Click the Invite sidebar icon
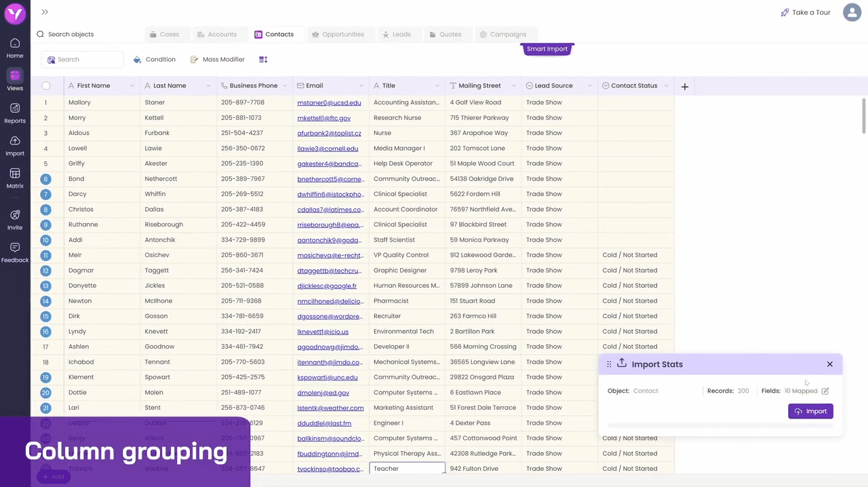This screenshot has width=868, height=487. pyautogui.click(x=15, y=219)
